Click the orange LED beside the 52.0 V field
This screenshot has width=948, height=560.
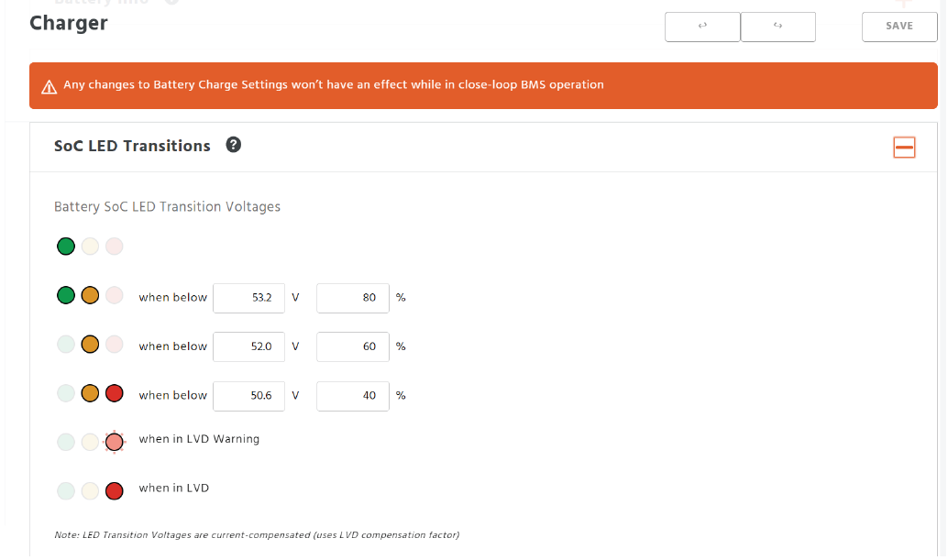pyautogui.click(x=90, y=345)
